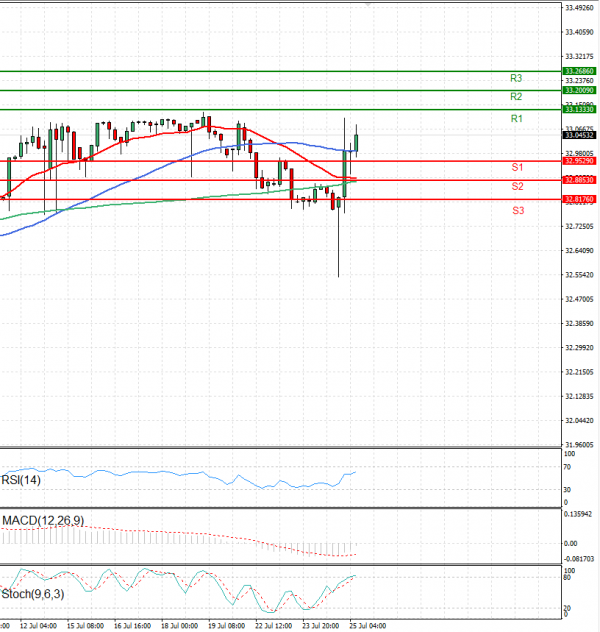Select the 32.81760 price tag

click(579, 199)
